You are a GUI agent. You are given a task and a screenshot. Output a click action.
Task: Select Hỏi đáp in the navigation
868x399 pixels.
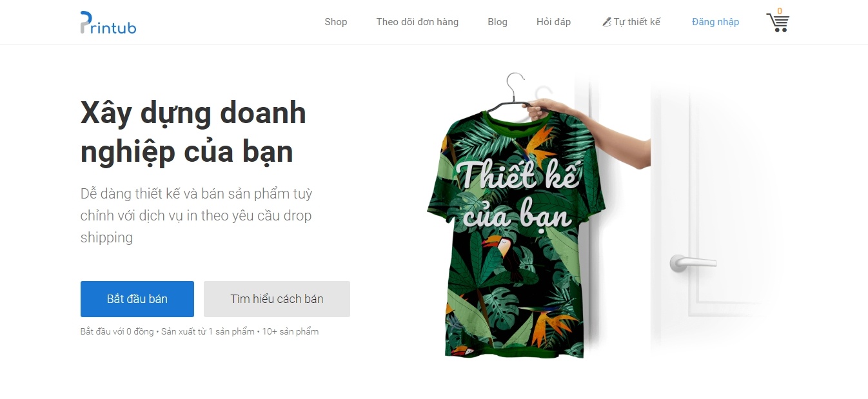pos(553,22)
